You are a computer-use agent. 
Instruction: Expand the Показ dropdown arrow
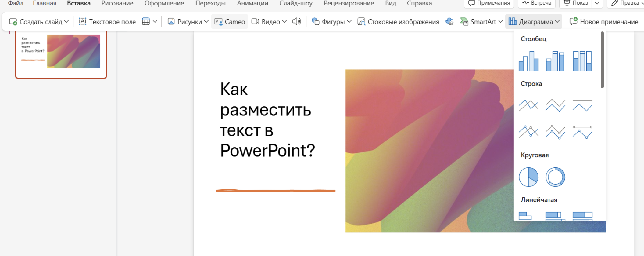point(597,3)
